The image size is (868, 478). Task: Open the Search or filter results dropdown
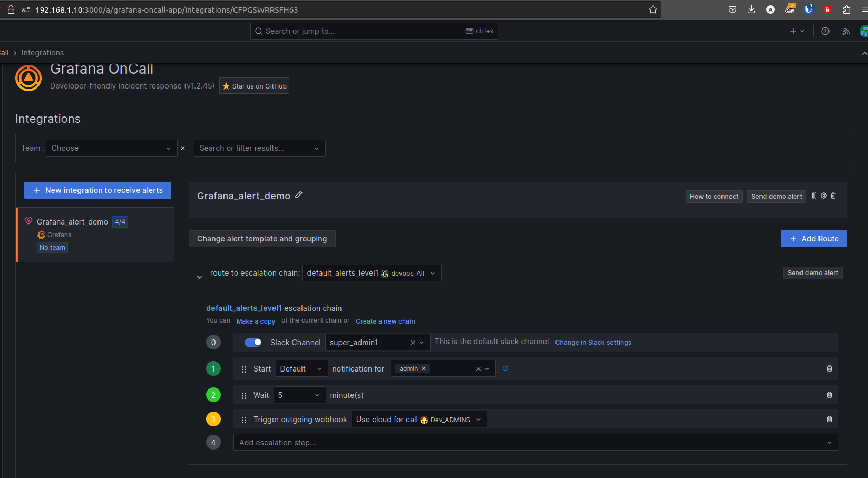259,148
